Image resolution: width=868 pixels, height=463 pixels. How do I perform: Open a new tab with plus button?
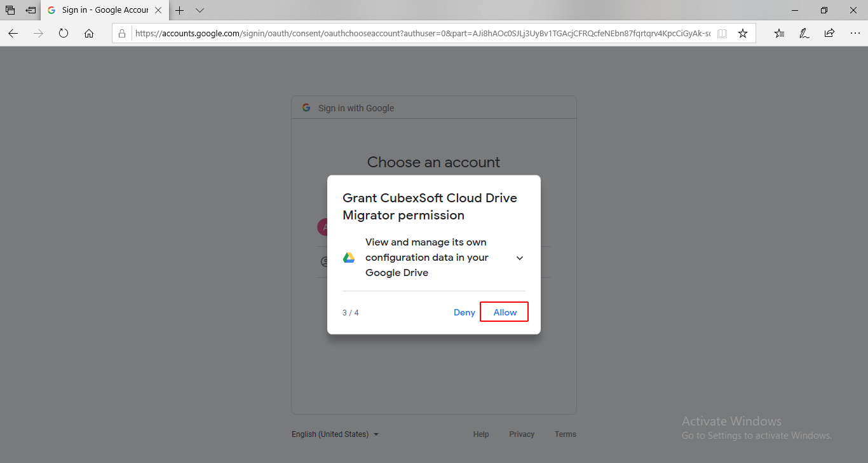pyautogui.click(x=180, y=10)
